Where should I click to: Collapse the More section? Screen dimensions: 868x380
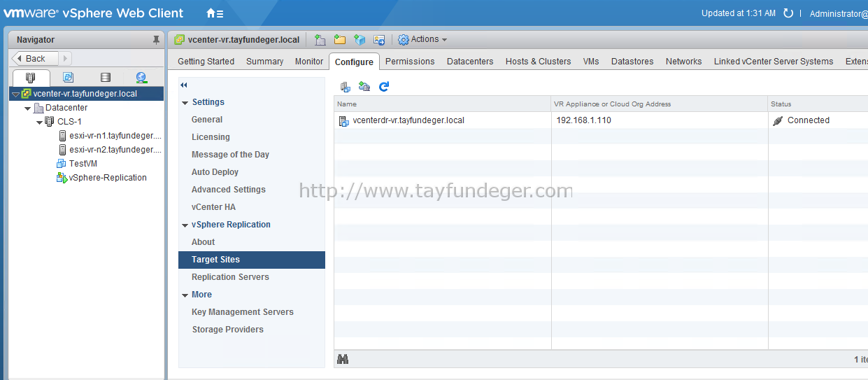tap(185, 295)
